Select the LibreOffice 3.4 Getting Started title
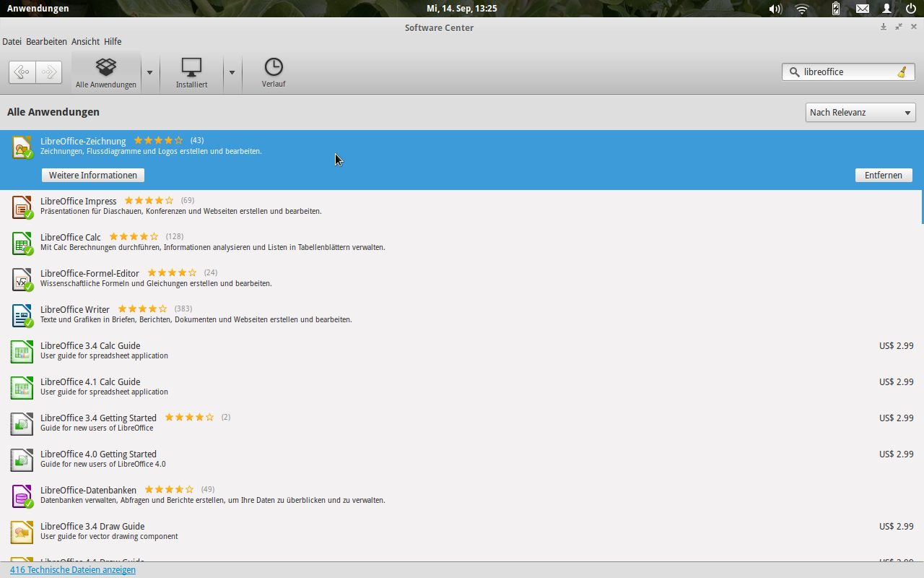This screenshot has height=578, width=924. [x=98, y=418]
